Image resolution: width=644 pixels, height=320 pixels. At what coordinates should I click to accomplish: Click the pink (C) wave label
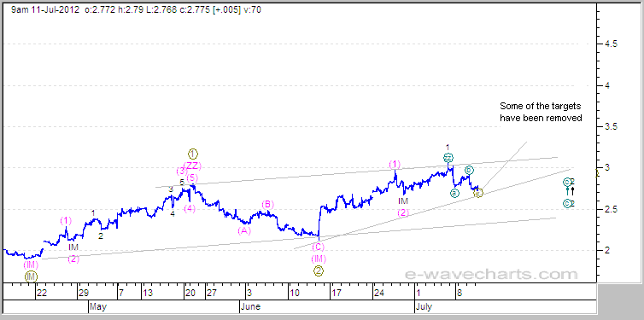point(318,247)
